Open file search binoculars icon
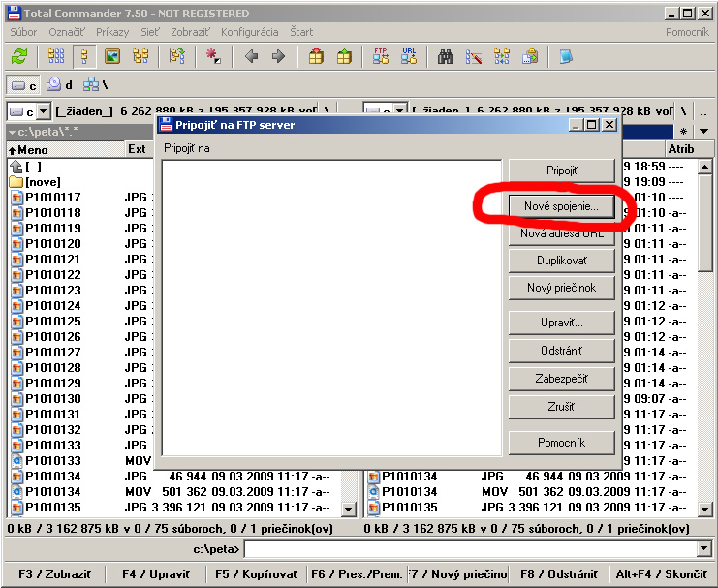The image size is (718, 588). tap(446, 57)
